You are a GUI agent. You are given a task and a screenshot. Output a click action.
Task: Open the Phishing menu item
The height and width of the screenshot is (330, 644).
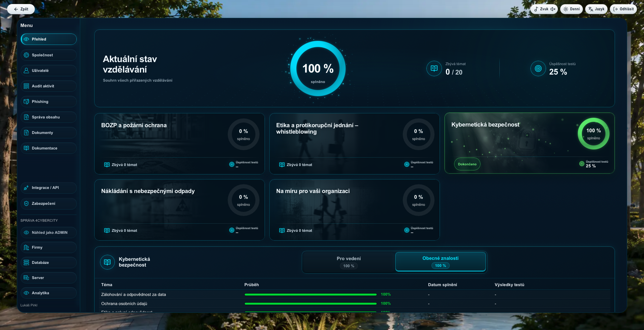(49, 102)
